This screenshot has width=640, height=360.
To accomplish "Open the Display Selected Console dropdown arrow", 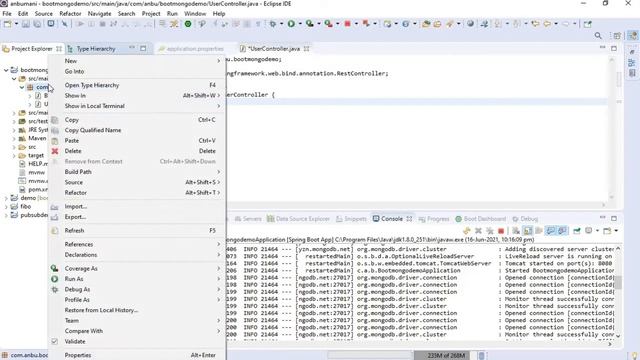I will [x=597, y=231].
